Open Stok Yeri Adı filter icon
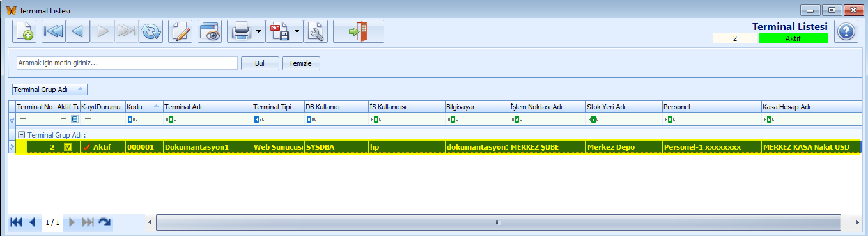 click(x=593, y=119)
